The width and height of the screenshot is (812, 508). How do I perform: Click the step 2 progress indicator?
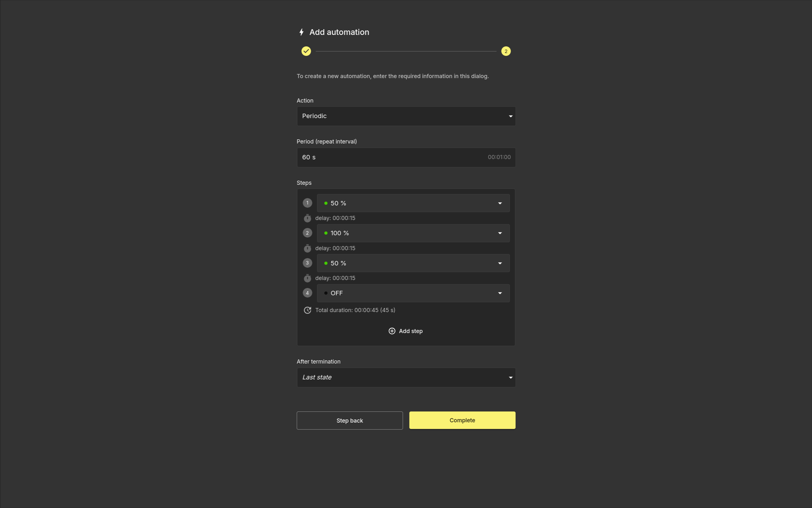click(x=506, y=51)
